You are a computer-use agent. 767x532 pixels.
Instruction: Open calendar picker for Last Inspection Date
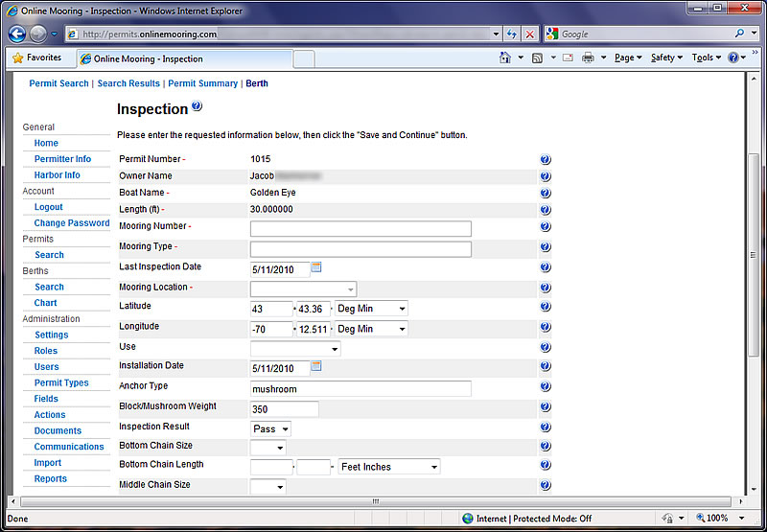click(x=316, y=267)
